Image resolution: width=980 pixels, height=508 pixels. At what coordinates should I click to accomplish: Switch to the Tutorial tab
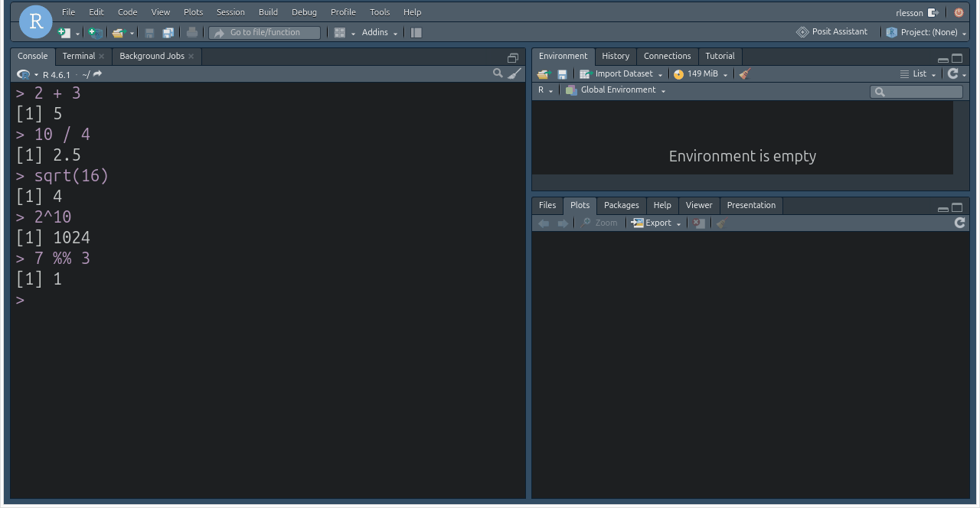(x=720, y=57)
